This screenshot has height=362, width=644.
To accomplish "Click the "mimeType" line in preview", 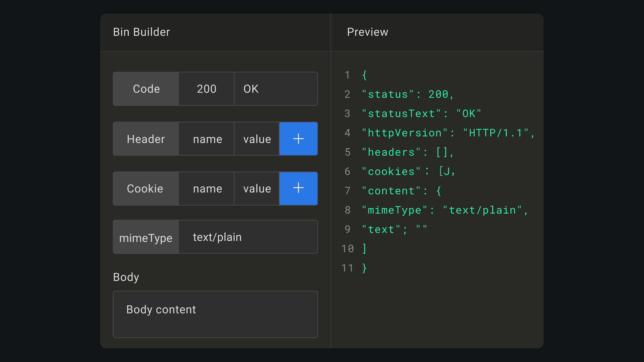I will point(445,210).
